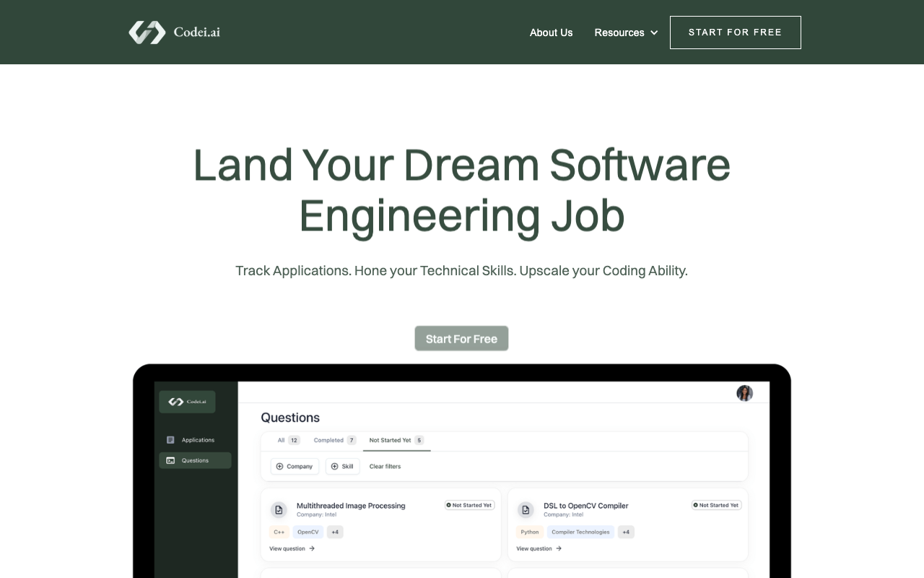Click the plus icon on the Company filter
Screen dimensions: 924x578
coord(279,467)
